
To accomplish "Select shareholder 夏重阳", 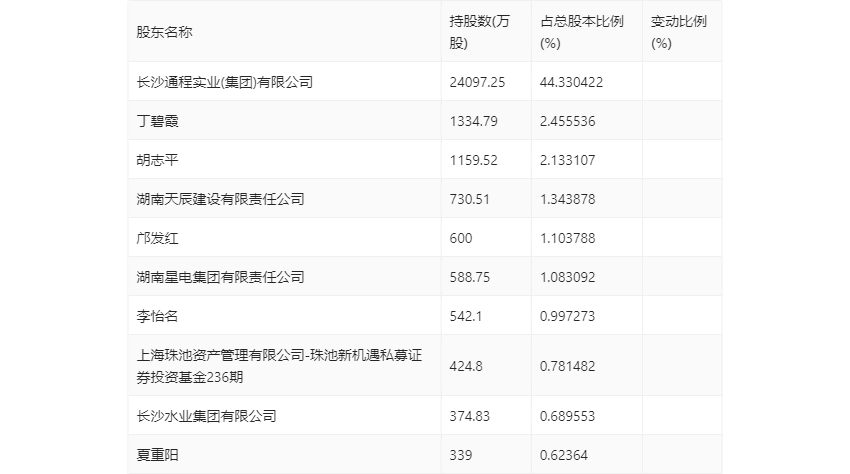I will (x=157, y=455).
